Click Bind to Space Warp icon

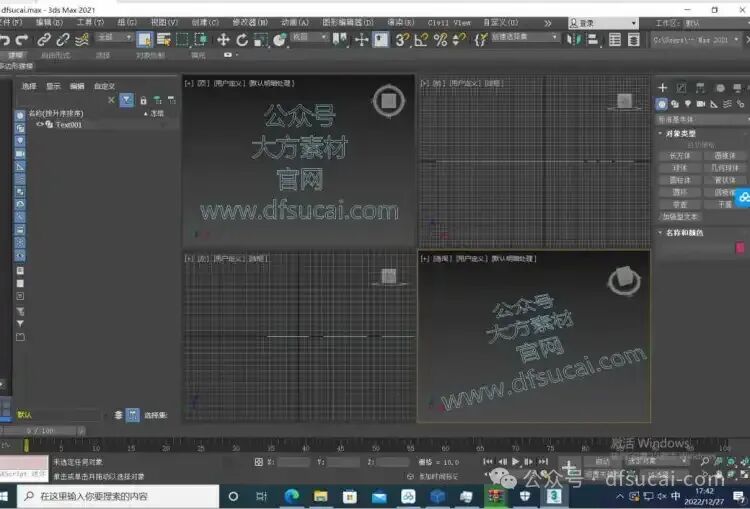coord(82,40)
